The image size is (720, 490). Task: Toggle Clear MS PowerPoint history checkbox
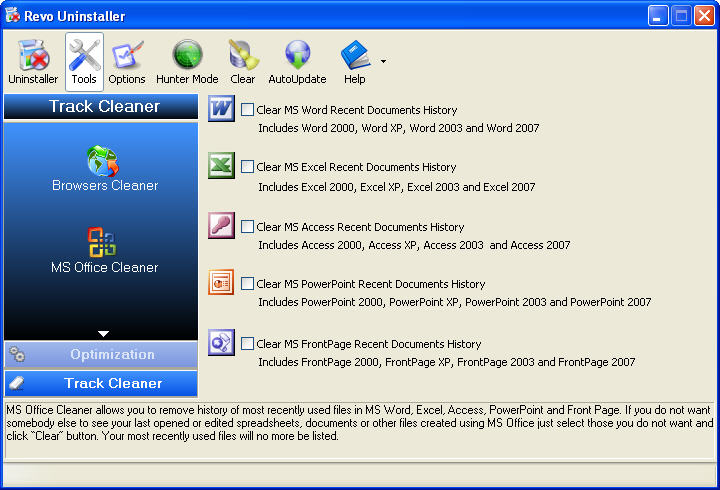pyautogui.click(x=247, y=284)
